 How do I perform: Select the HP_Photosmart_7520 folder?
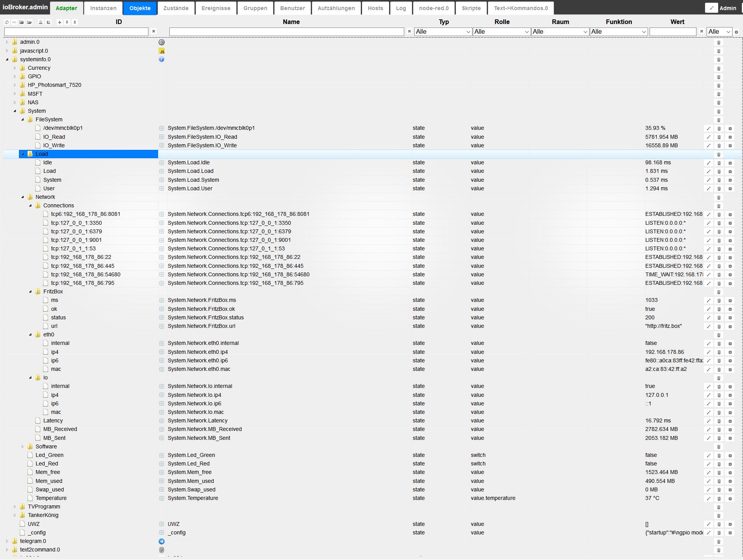[x=55, y=85]
